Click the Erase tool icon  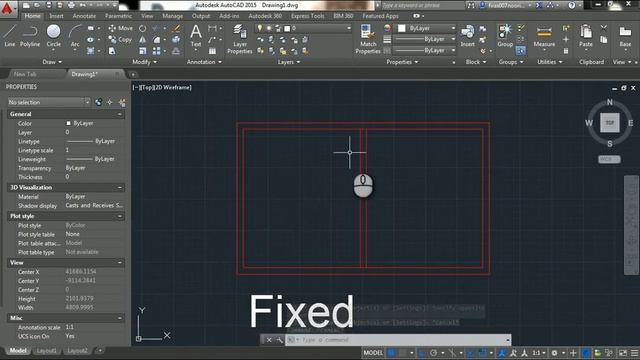point(176,28)
